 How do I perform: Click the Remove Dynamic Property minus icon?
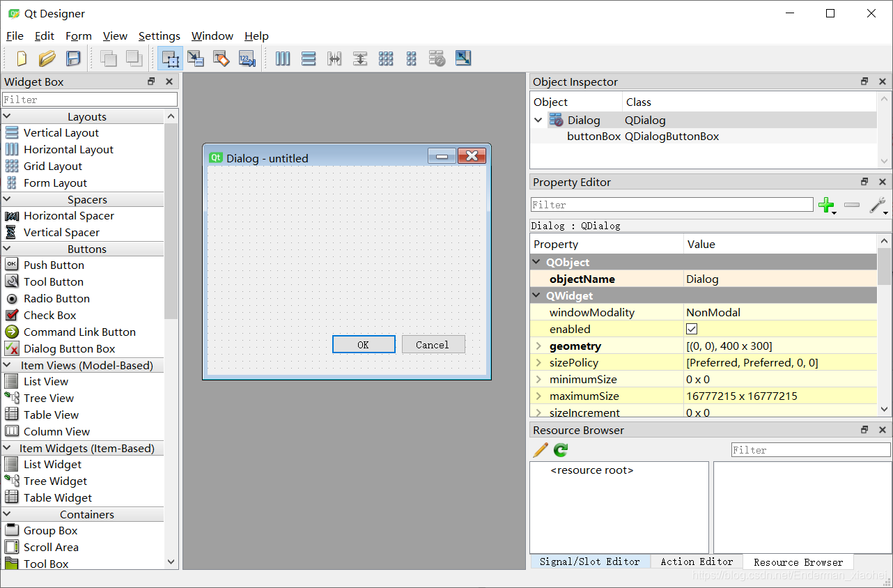[851, 205]
